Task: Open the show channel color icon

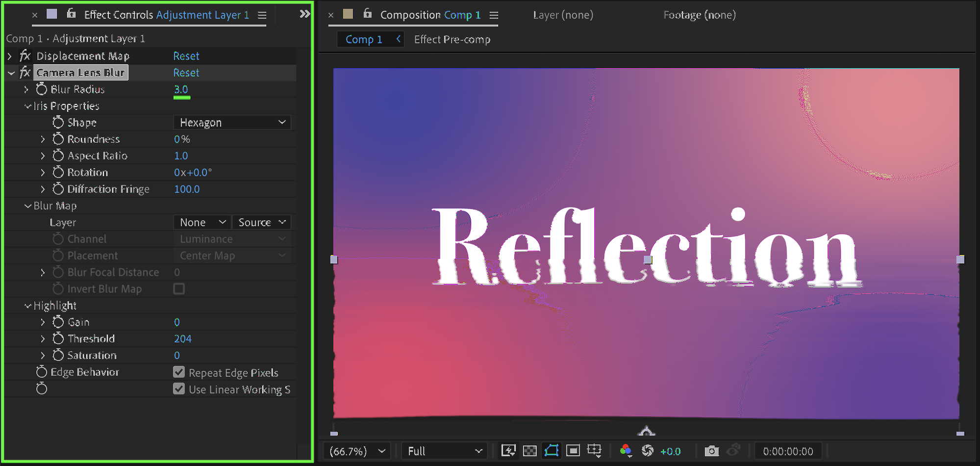Action: [x=626, y=451]
